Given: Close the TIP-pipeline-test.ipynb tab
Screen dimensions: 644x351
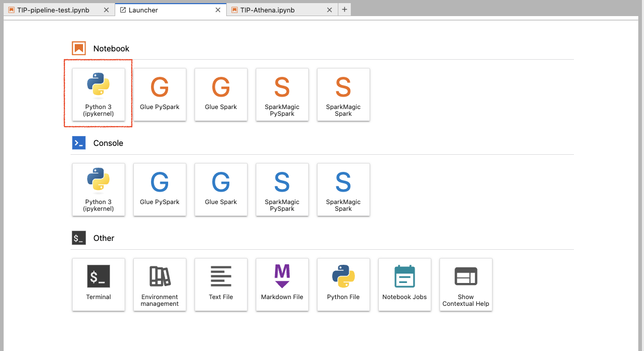Looking at the screenshot, I should (x=106, y=10).
